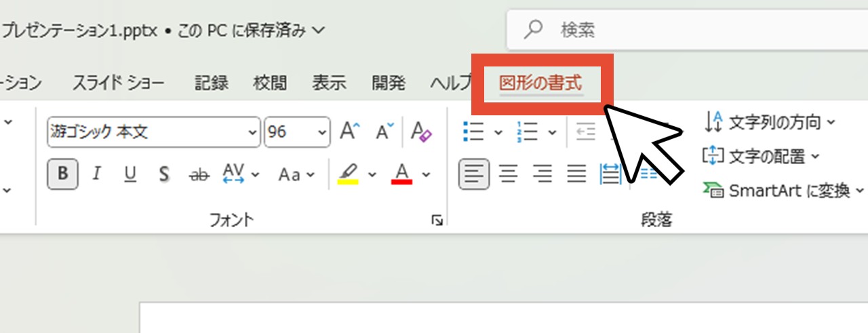Apply red font color

coord(402,174)
